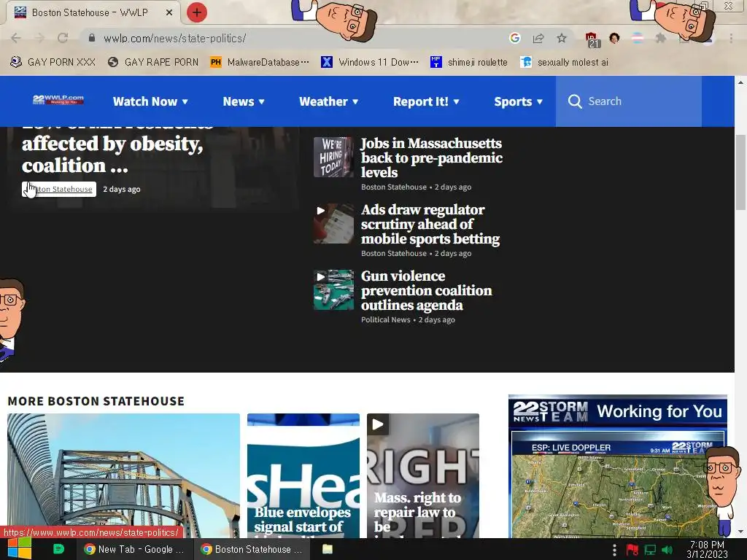
Task: Expand the Watch Now menu
Action: (150, 101)
